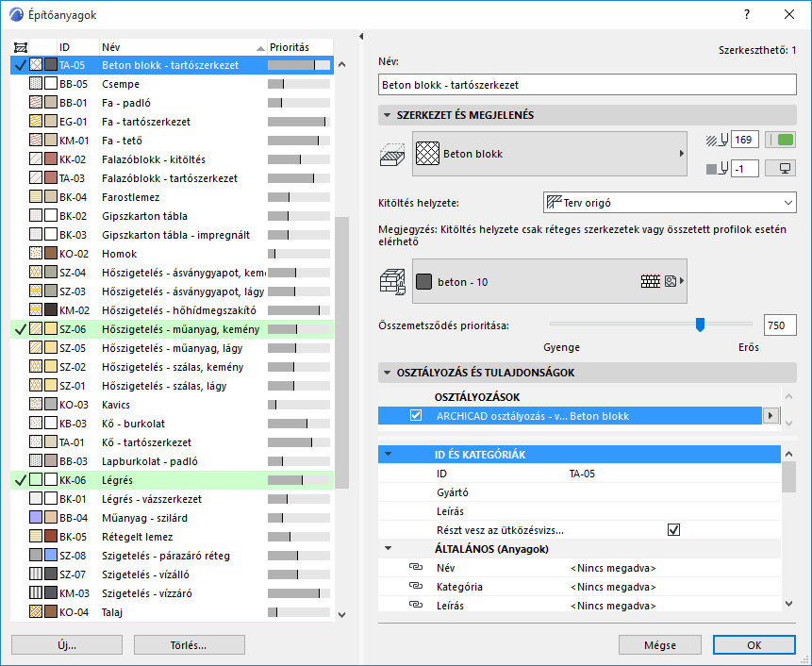Click the link icon beside Kategória property

tap(416, 586)
